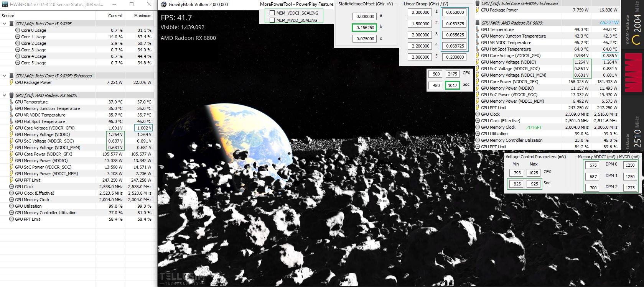644x287 pixels.
Task: Click StaticVoltageOffset field c with -0.075000
Action: pos(364,39)
